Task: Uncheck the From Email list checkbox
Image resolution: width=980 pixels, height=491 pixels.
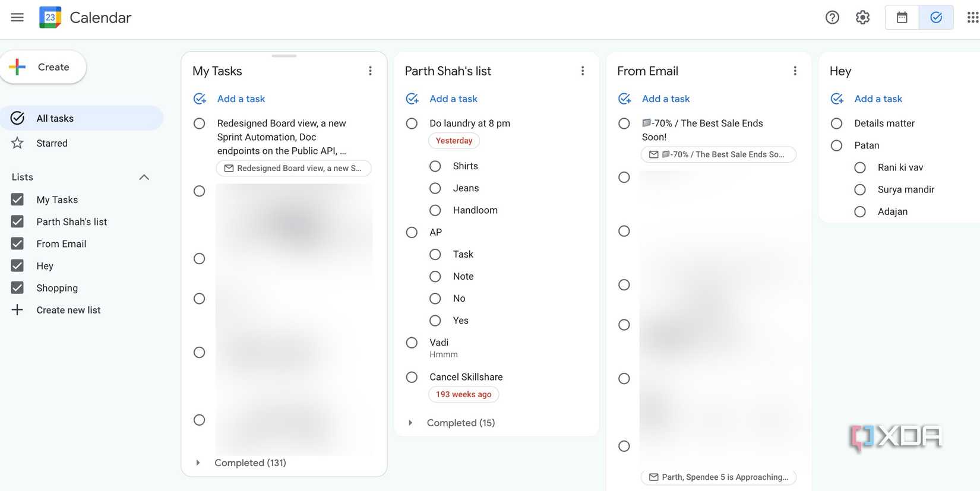Action: point(17,243)
